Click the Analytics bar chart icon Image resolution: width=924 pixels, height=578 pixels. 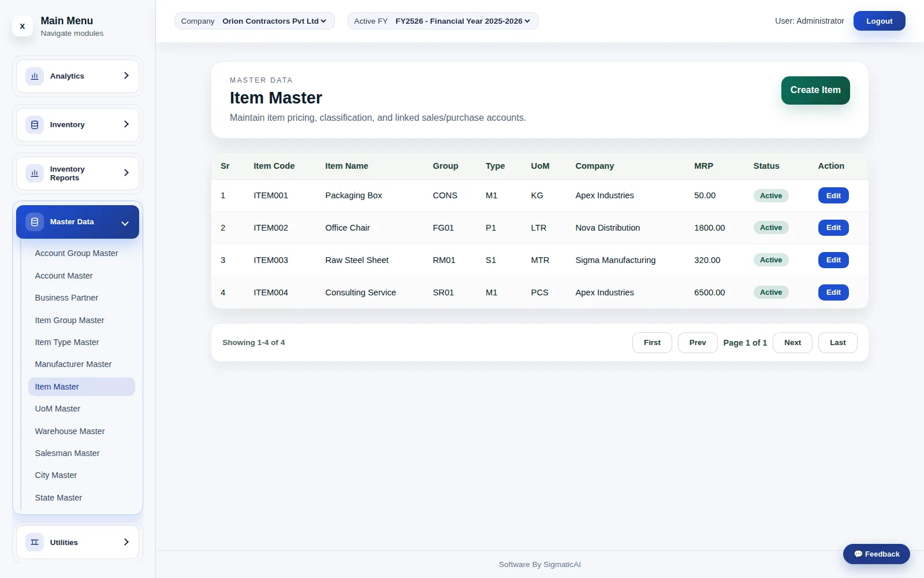point(35,76)
